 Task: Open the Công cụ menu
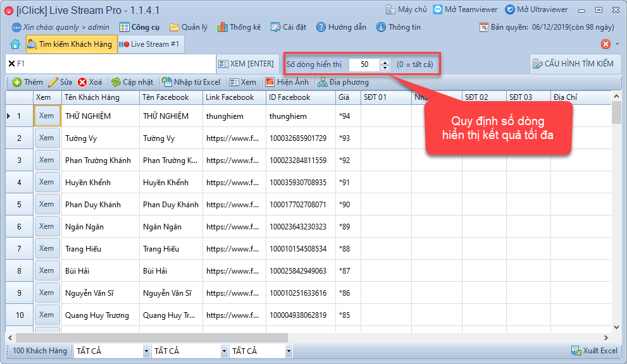(x=140, y=27)
